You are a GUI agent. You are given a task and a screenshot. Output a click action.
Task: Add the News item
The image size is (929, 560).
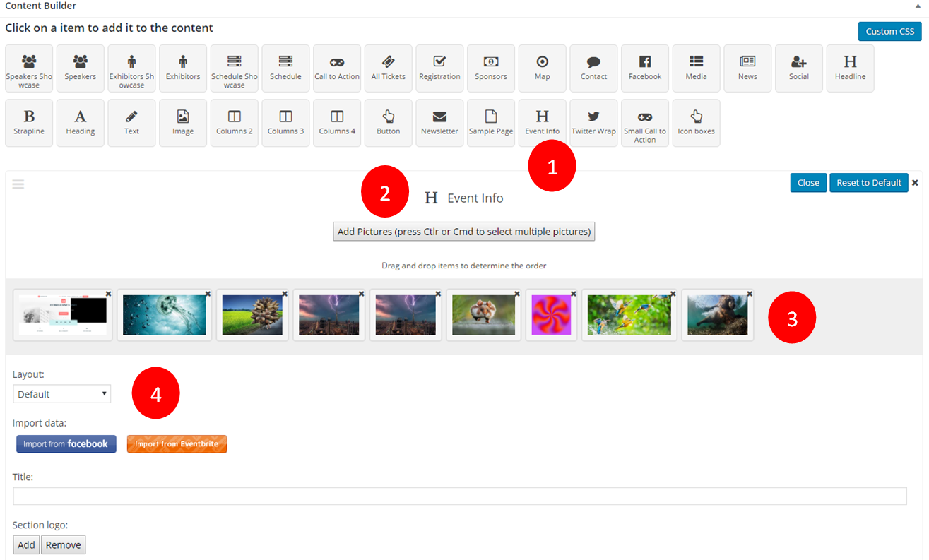pyautogui.click(x=747, y=68)
